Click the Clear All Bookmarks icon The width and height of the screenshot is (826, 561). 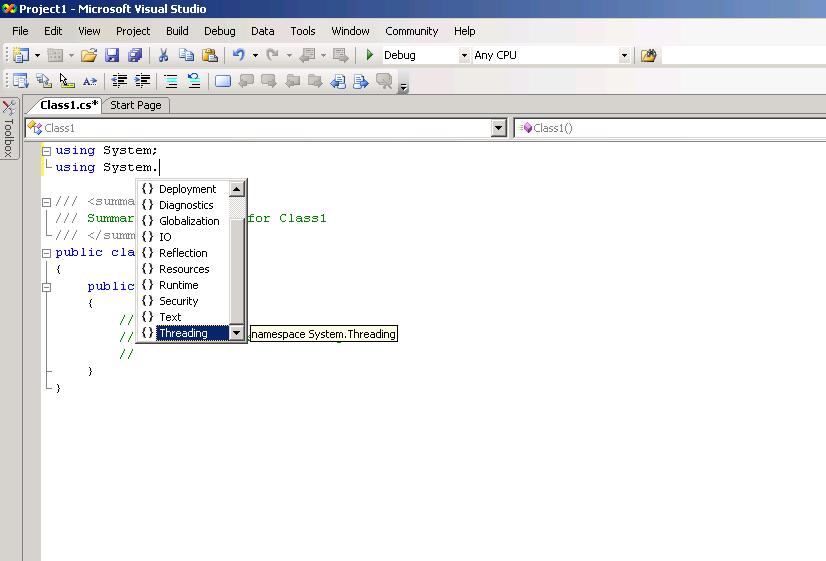click(x=385, y=81)
